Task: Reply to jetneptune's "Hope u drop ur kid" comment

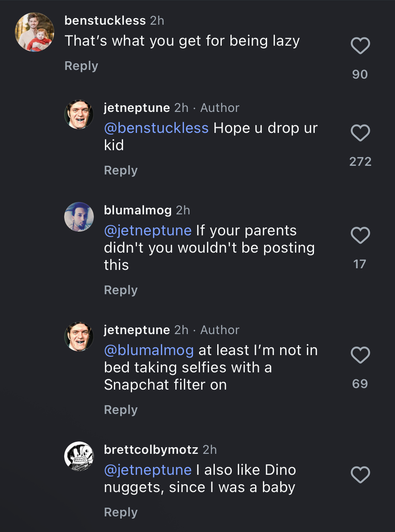Action: tap(121, 170)
